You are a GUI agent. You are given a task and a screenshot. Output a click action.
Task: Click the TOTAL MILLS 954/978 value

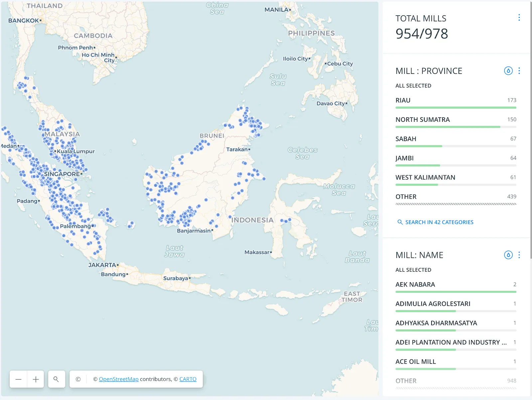(422, 34)
